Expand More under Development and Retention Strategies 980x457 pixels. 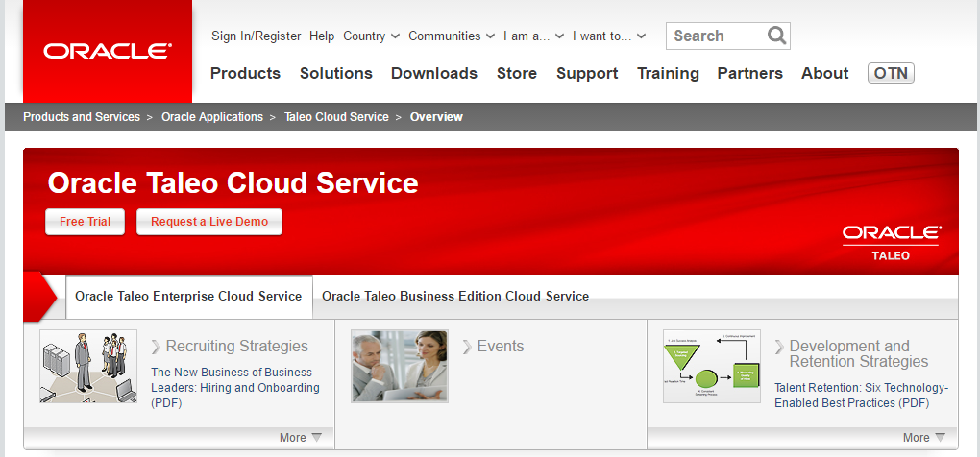923,438
